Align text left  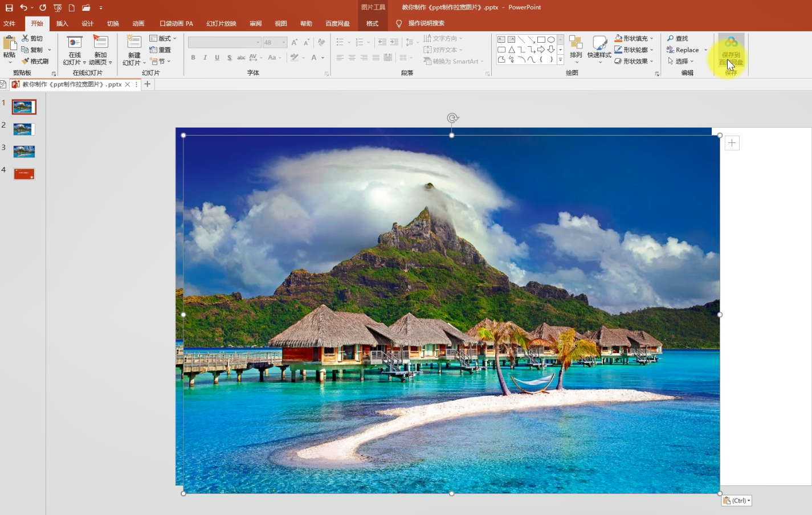tap(340, 58)
